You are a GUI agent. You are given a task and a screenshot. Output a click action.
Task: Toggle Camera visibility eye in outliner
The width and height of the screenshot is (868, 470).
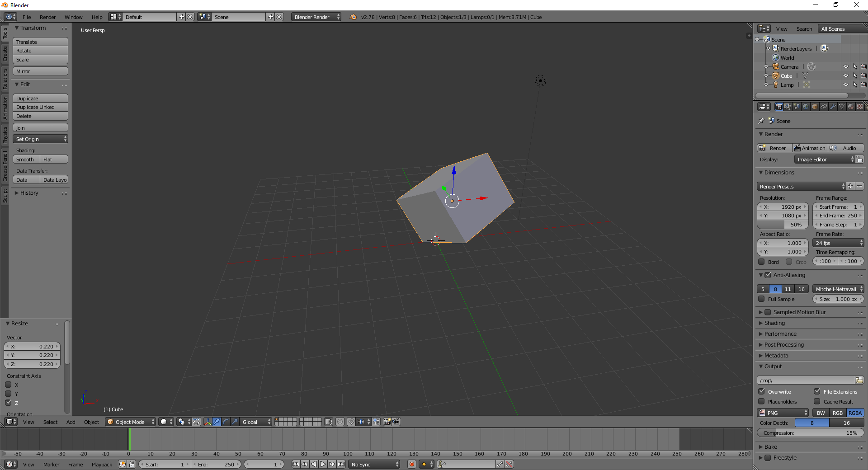point(845,66)
